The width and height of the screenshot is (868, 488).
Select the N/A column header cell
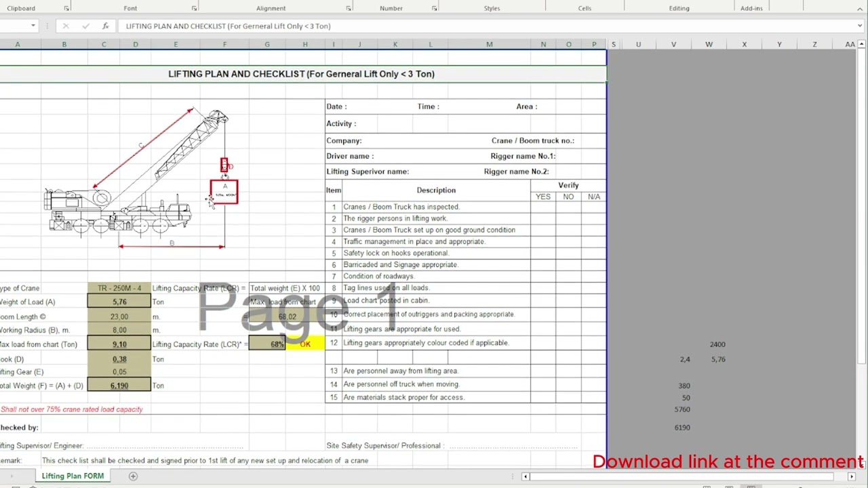pyautogui.click(x=594, y=197)
